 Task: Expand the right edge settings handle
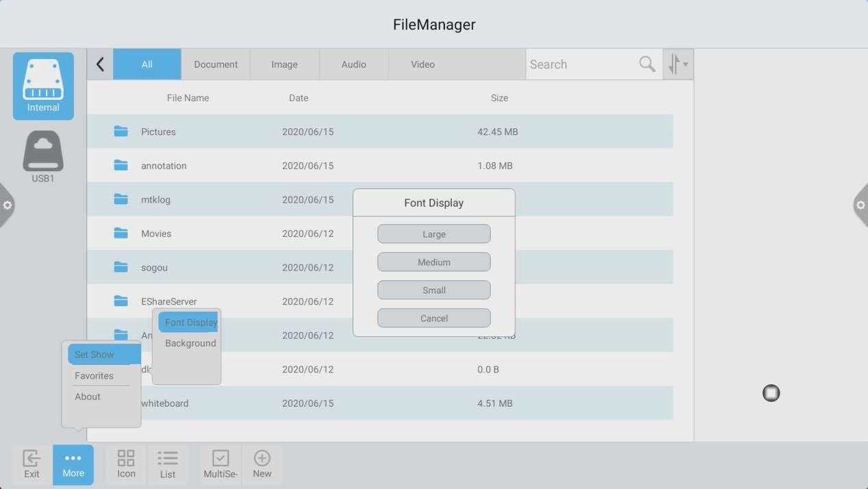point(860,205)
